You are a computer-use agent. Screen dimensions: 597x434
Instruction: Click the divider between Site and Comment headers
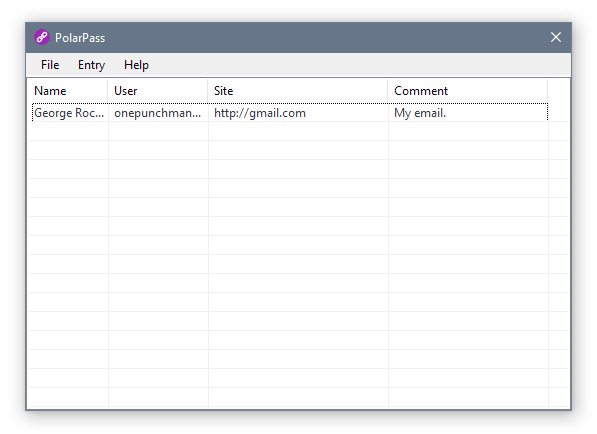pos(388,91)
